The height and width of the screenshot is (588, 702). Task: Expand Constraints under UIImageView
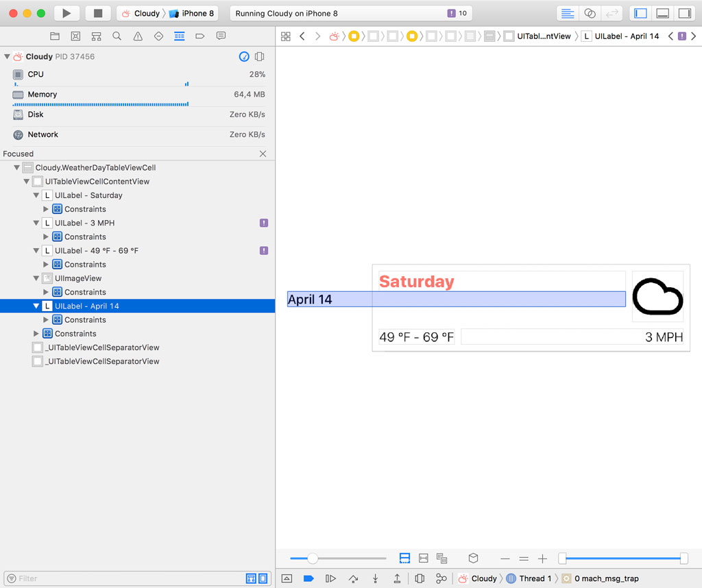click(46, 292)
